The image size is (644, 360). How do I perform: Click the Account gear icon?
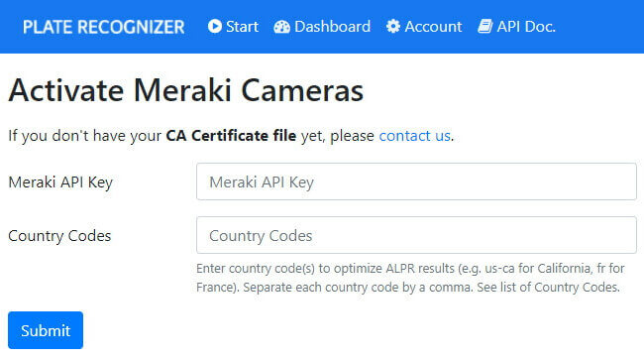[393, 27]
